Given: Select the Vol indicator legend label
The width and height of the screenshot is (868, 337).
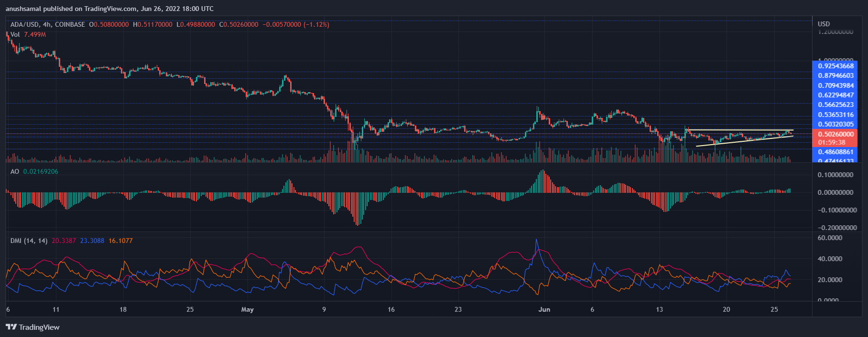Looking at the screenshot, I should [x=15, y=34].
